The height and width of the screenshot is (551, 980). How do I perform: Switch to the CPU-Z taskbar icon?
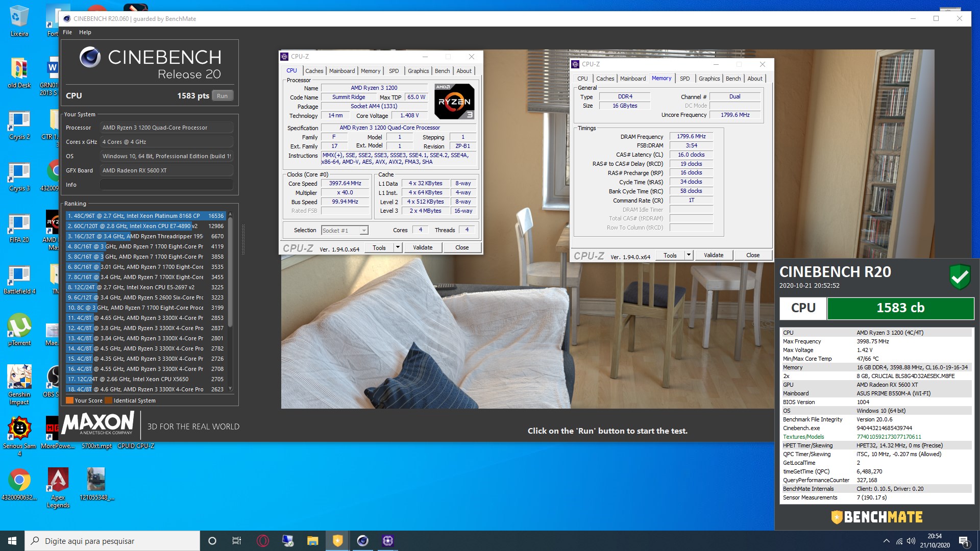(x=387, y=541)
